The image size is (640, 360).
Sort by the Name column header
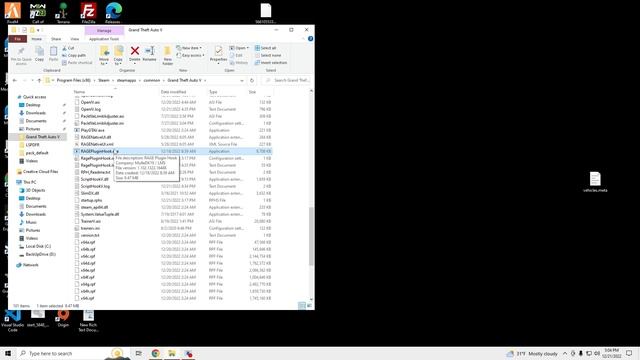point(79,92)
